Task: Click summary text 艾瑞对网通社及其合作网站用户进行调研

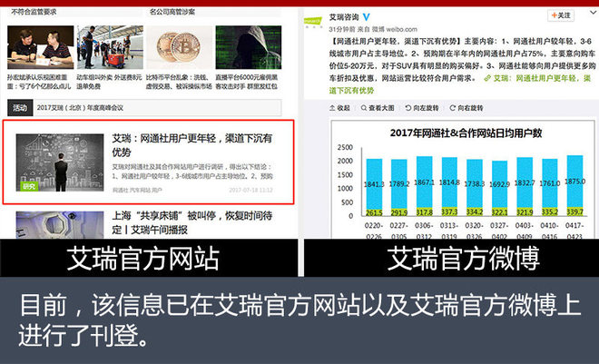Action: click(192, 172)
